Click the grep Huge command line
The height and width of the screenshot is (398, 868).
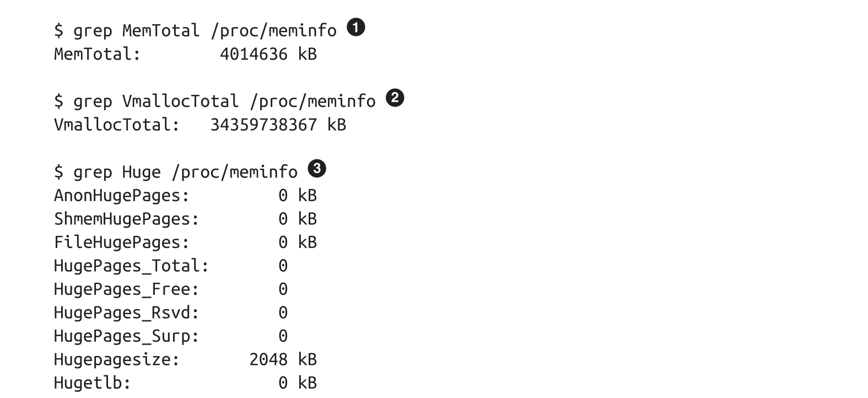[x=175, y=172]
